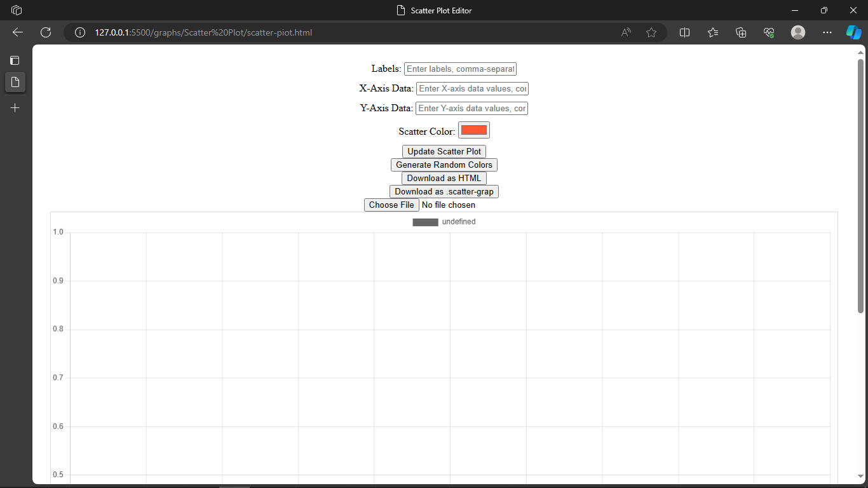Open Read Aloud icon in address bar
868x488 pixels.
point(627,32)
